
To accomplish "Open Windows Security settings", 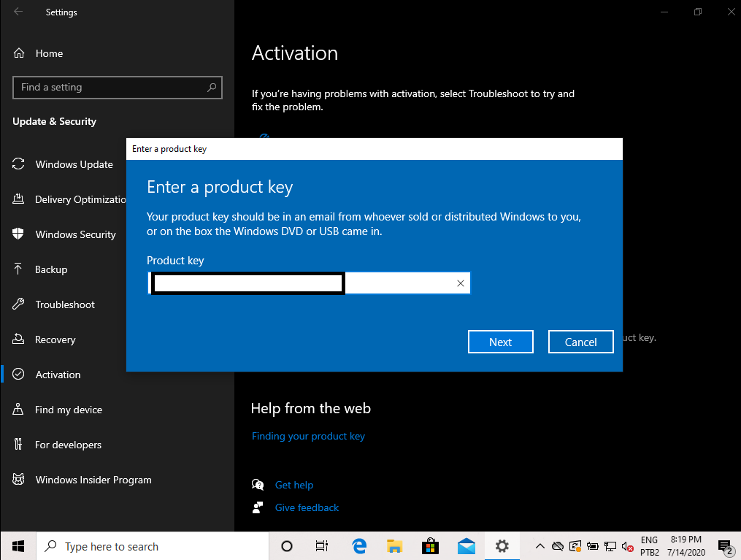I will pyautogui.click(x=76, y=234).
